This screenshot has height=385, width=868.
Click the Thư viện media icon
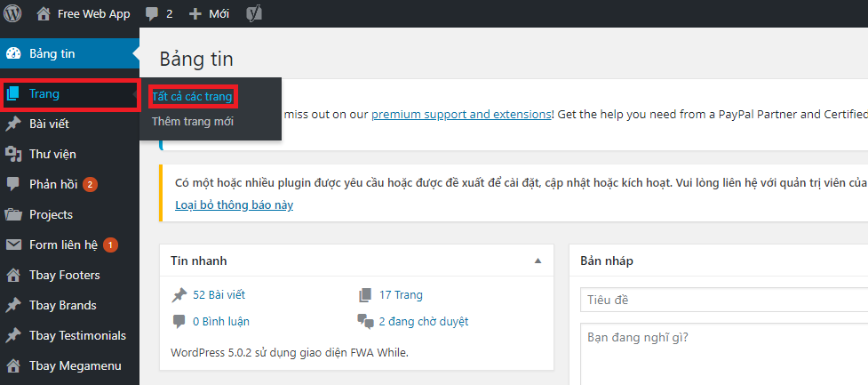pyautogui.click(x=13, y=154)
